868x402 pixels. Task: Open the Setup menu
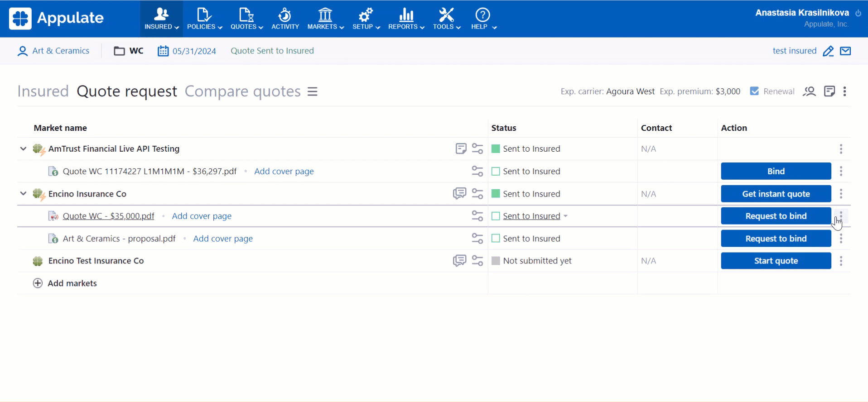pyautogui.click(x=366, y=19)
